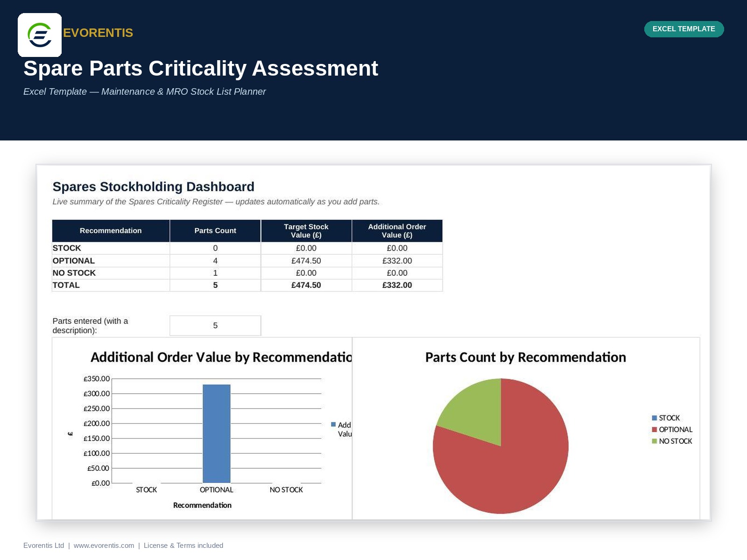Screen dimensions: 747x560
Task: Select the Parts entered value cell
Action: tap(215, 326)
